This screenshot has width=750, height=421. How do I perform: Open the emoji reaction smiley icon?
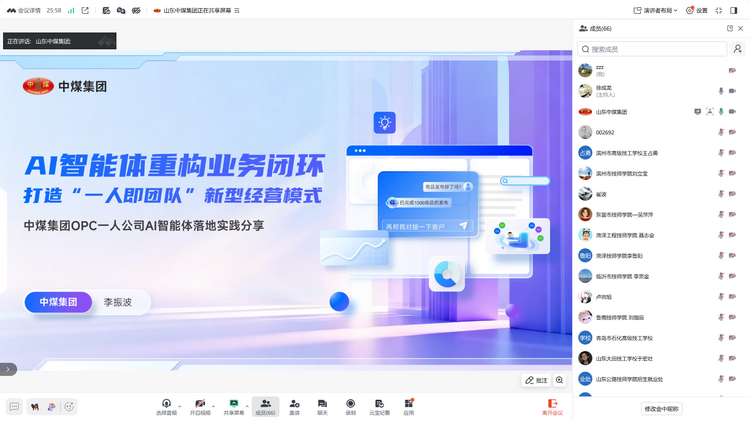tap(69, 407)
